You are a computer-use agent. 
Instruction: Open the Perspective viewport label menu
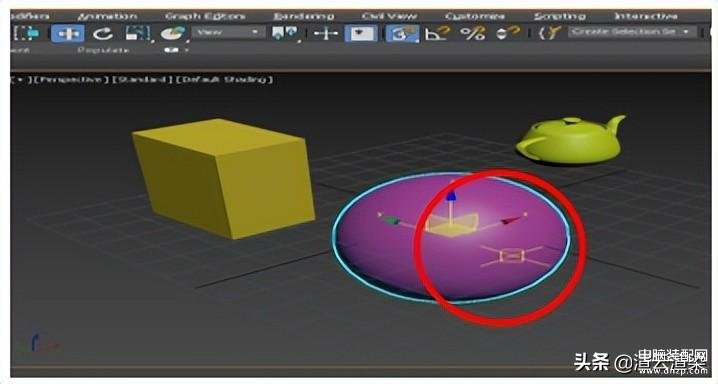pyautogui.click(x=72, y=79)
